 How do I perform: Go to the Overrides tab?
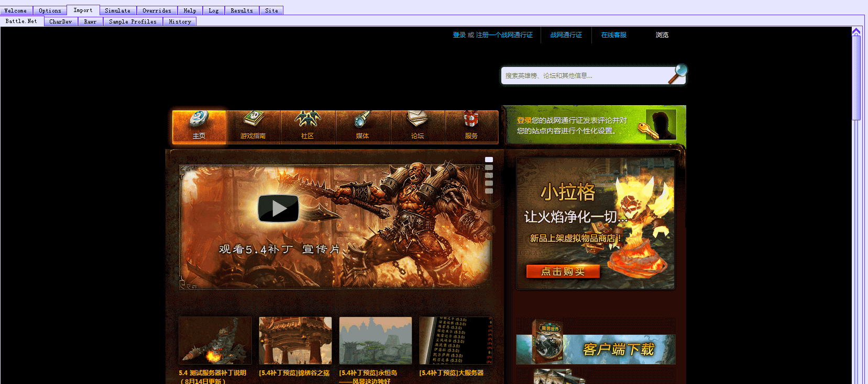coord(157,10)
